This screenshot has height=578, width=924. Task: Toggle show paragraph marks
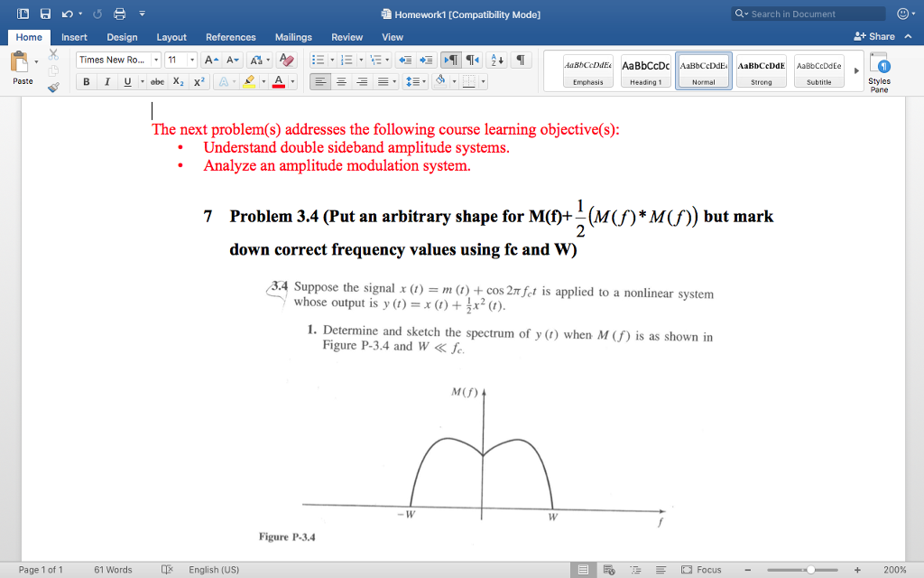521,60
